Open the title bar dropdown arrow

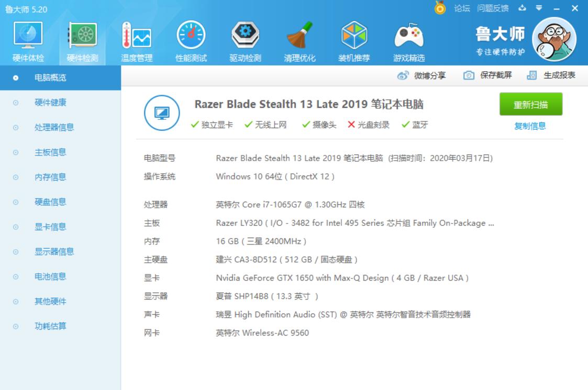pos(538,7)
